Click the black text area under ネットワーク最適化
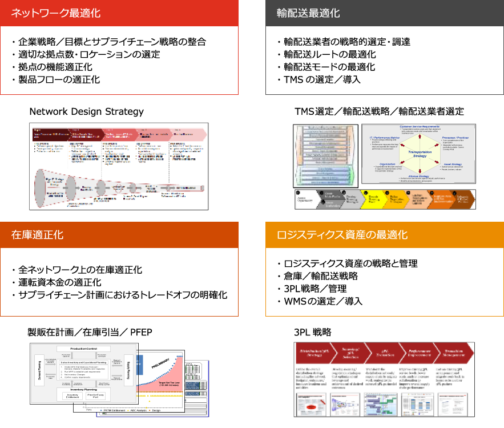The image size is (504, 428). pos(119,60)
